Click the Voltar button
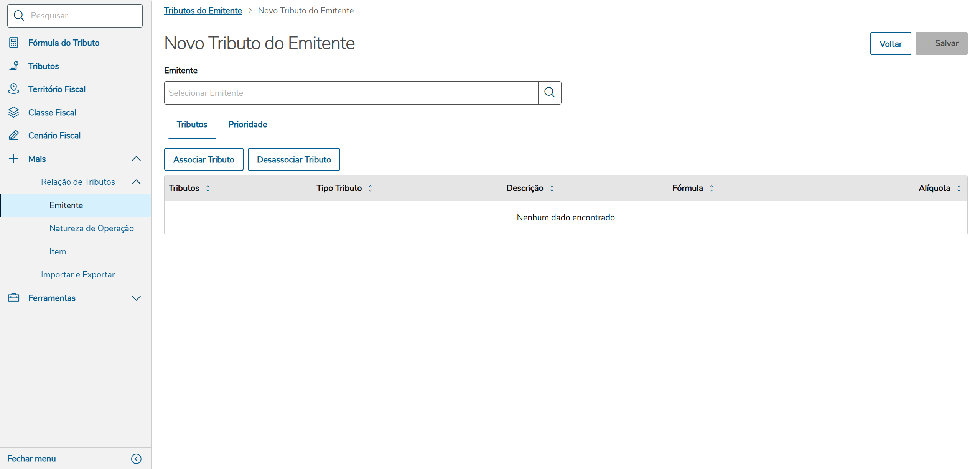Viewport: 980px width, 469px height. (890, 44)
